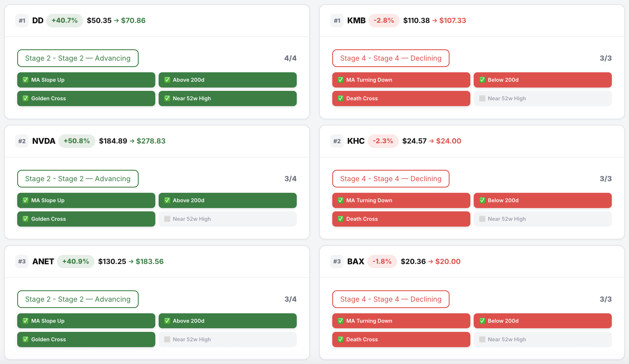Click NVDA's Golden Cross checkmark icon
Image resolution: width=629 pixels, height=364 pixels.
click(26, 219)
